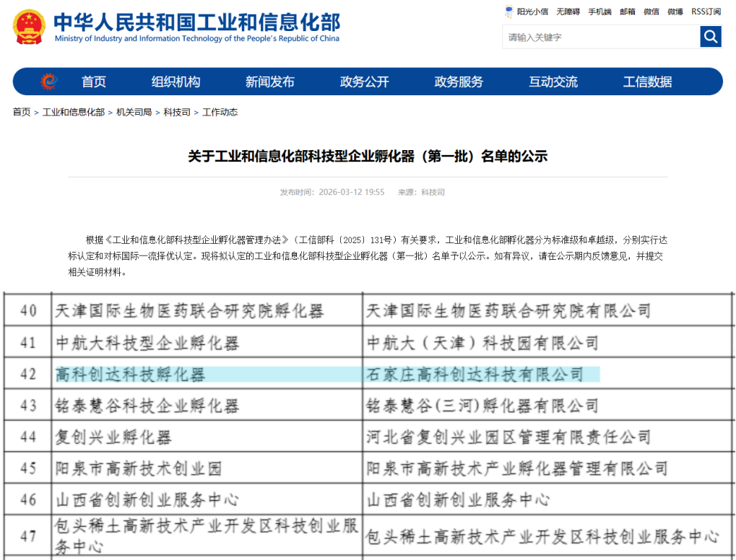Click row number 42 cell
Screen dimensions: 736x560
click(28, 375)
